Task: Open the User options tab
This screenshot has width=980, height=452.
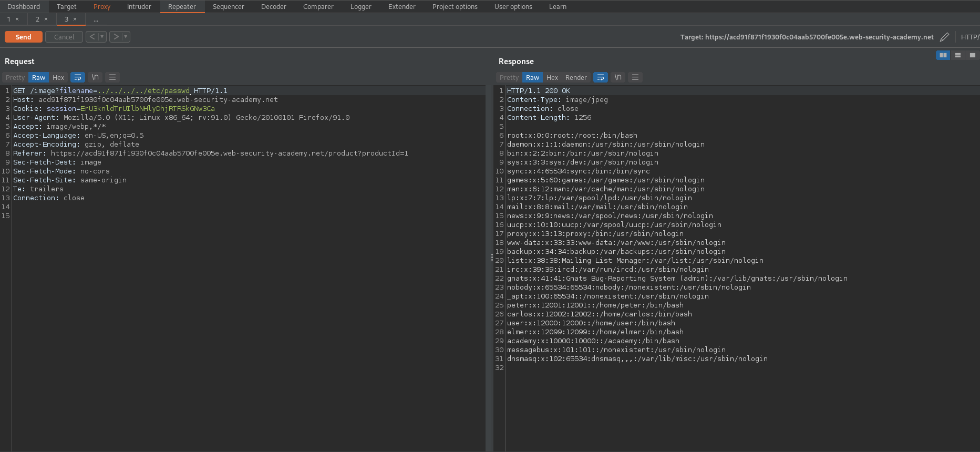Action: tap(513, 6)
